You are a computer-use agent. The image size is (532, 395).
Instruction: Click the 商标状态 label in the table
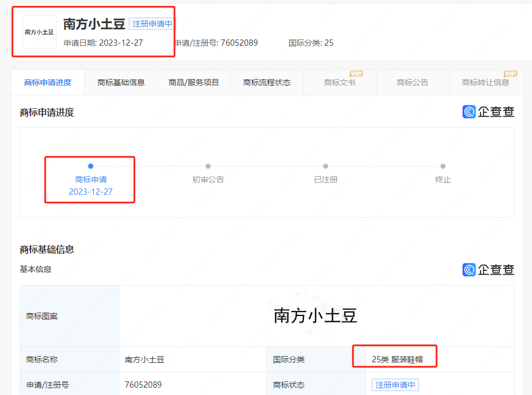(289, 385)
